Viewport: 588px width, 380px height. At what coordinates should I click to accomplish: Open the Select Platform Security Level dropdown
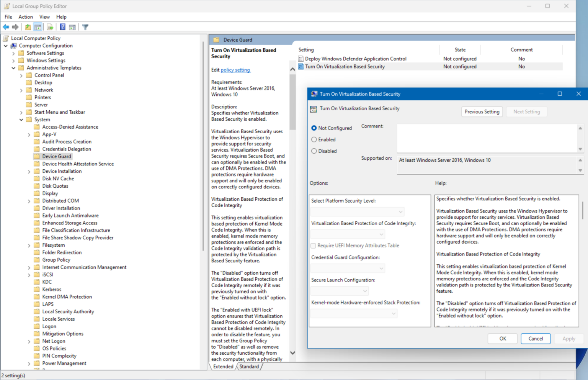[x=358, y=212]
